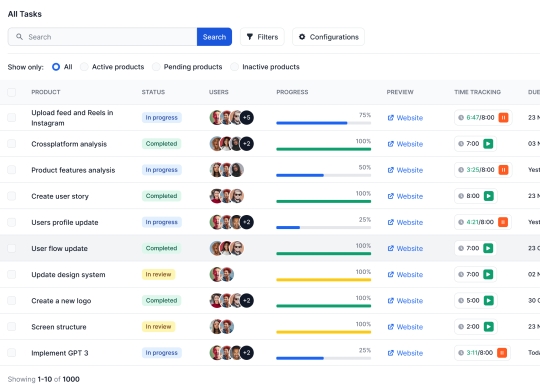Check the Crossplatform analysis row checkbox
This screenshot has width=540, height=392.
(x=12, y=144)
